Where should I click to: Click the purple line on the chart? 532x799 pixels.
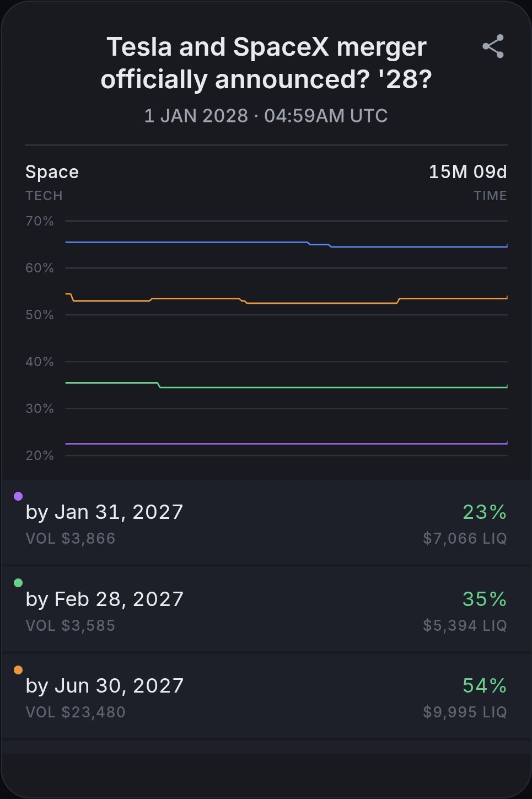coord(287,443)
